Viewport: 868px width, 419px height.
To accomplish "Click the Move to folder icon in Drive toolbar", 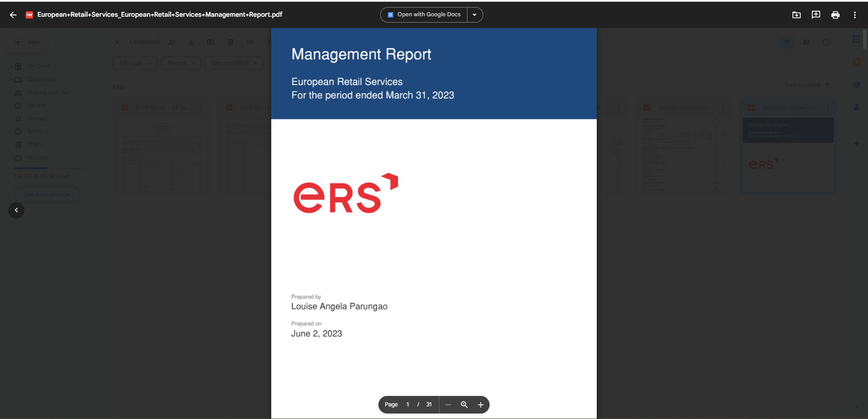I will (x=211, y=42).
